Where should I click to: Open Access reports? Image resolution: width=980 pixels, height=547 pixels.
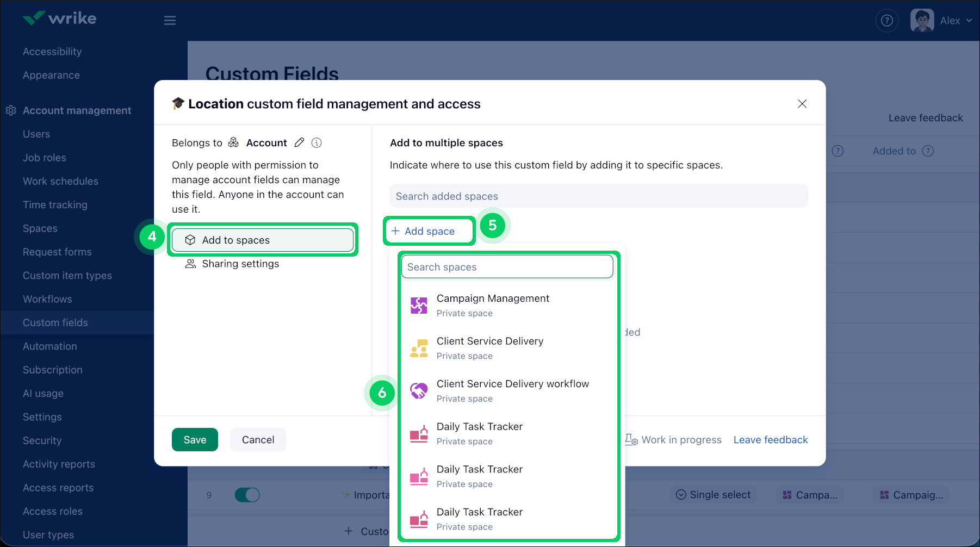pos(58,488)
